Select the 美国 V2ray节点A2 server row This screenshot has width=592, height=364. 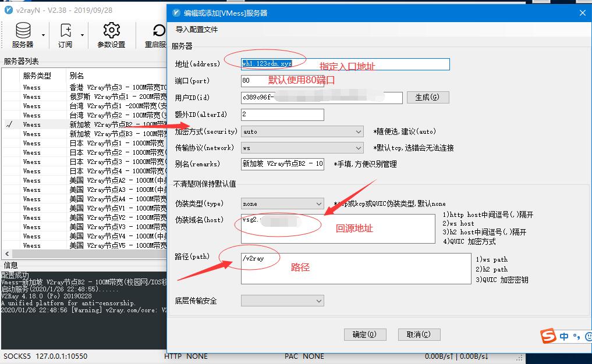pos(84,180)
